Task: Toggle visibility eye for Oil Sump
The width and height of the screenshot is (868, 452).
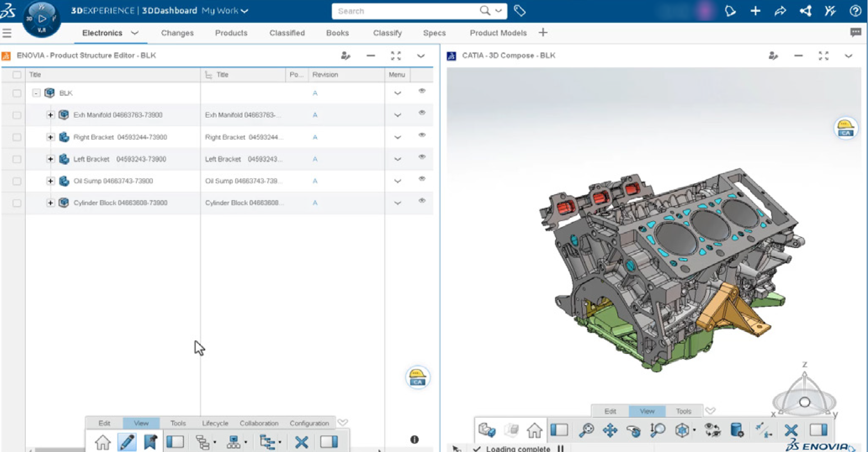Action: click(x=422, y=179)
